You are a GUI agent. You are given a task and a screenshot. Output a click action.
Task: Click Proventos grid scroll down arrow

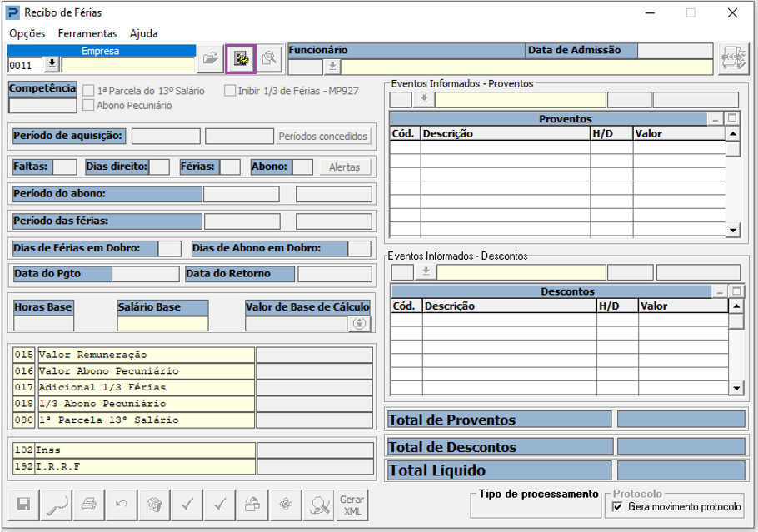pyautogui.click(x=733, y=230)
